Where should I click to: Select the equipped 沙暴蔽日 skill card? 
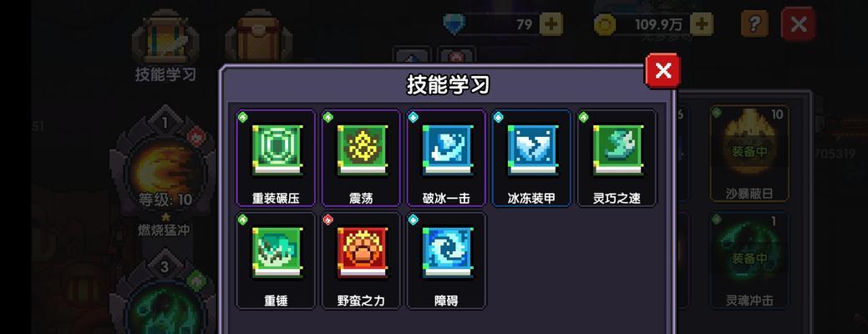[749, 153]
